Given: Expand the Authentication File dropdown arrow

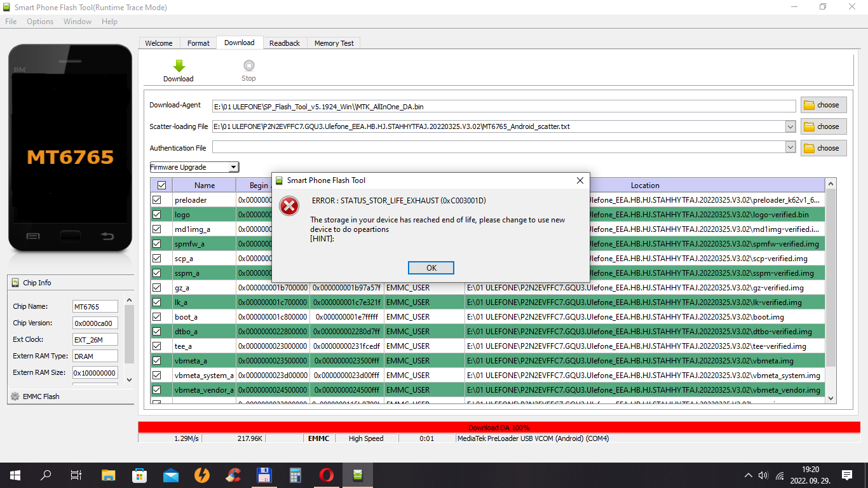Looking at the screenshot, I should pyautogui.click(x=790, y=148).
